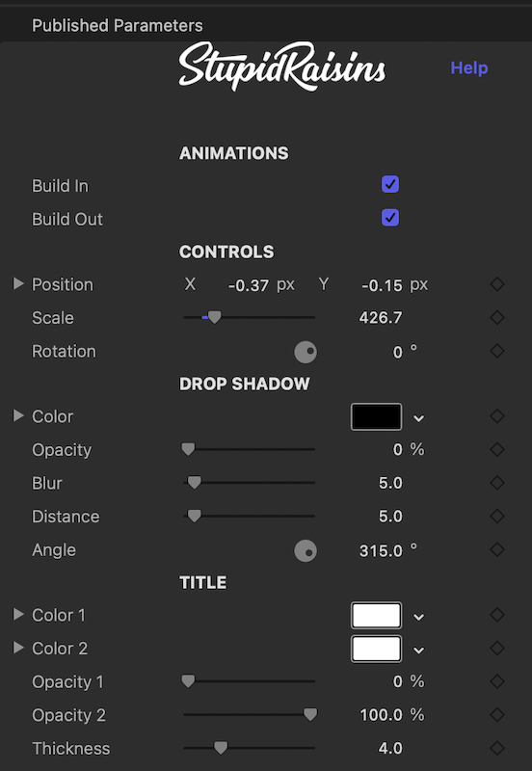Click the Scale value field 426.7
The width and height of the screenshot is (532, 771).
click(381, 318)
